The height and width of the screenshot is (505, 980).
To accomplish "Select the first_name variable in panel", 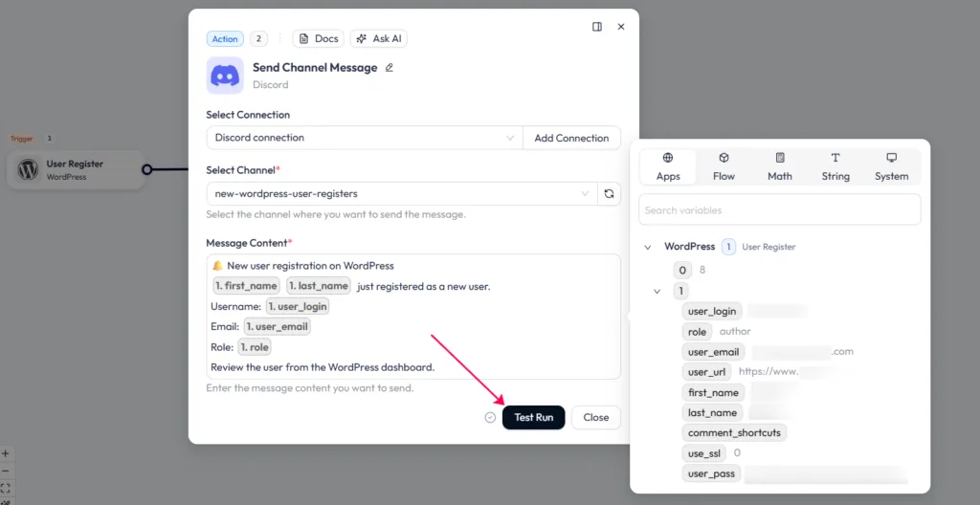I will [712, 392].
